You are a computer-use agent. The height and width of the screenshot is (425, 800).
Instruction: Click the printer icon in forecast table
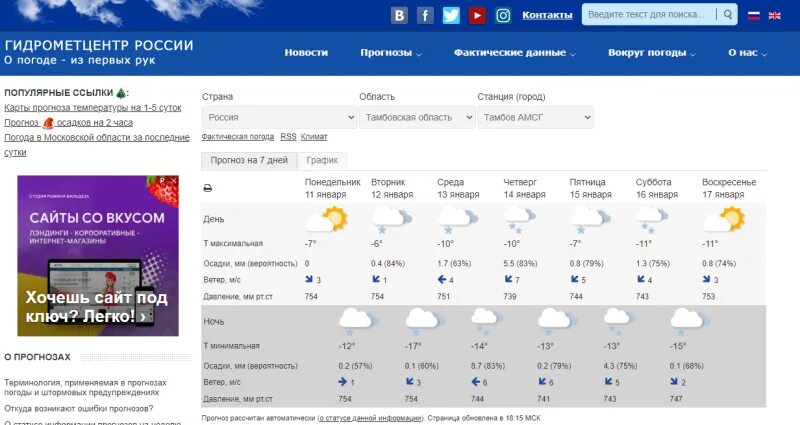(x=208, y=188)
